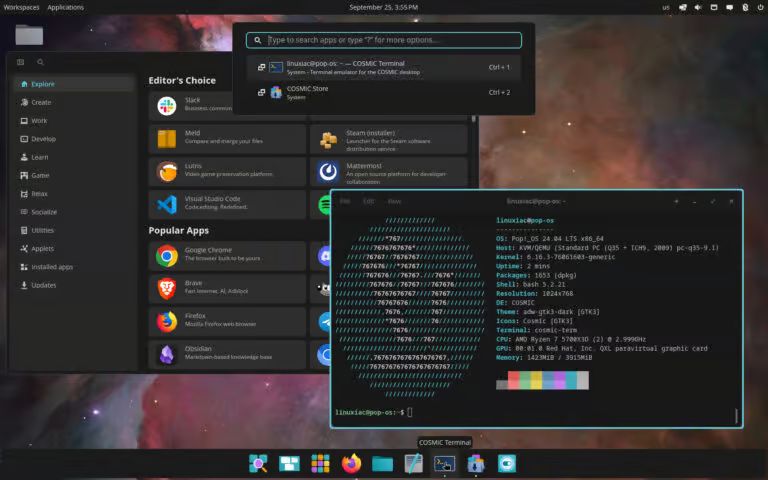Toggle the COSMIC Store sidebar icon
Viewport: 768px width, 480px height.
[x=21, y=62]
